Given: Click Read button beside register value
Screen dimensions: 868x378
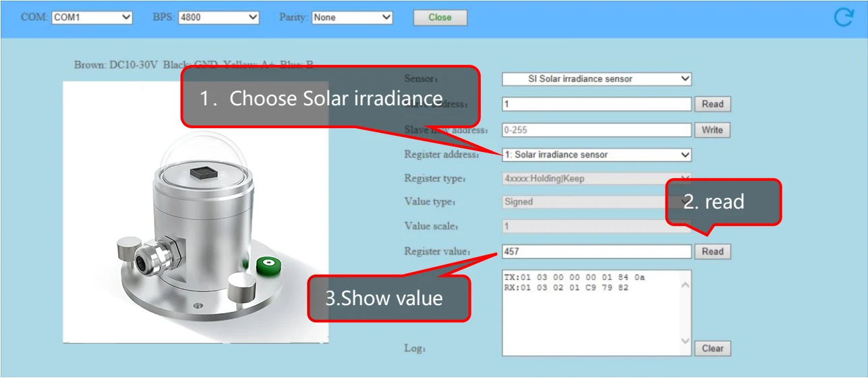Looking at the screenshot, I should click(712, 251).
